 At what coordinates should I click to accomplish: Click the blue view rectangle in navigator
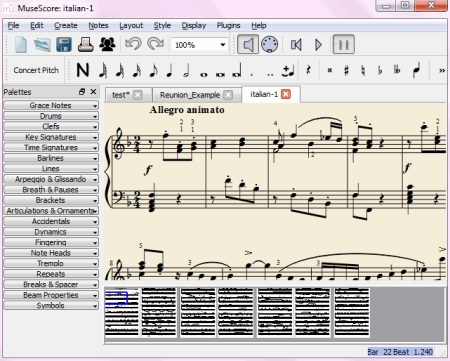116,298
